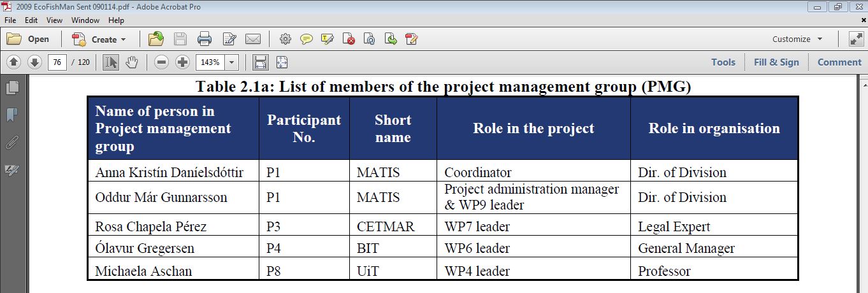
Task: Click the Extract pages icon
Action: pyautogui.click(x=391, y=39)
